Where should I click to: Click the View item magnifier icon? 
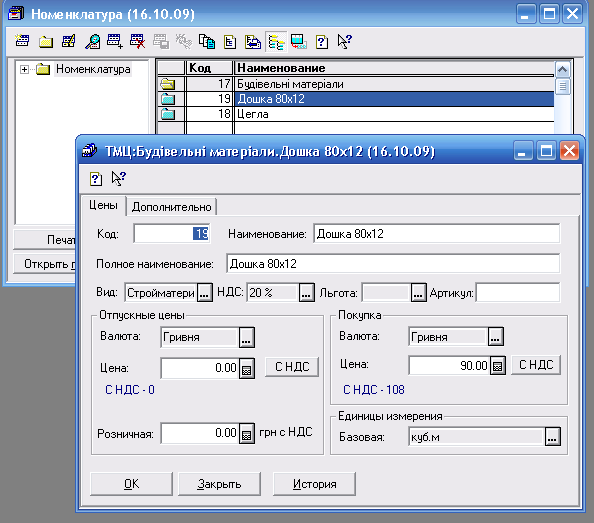pos(92,41)
